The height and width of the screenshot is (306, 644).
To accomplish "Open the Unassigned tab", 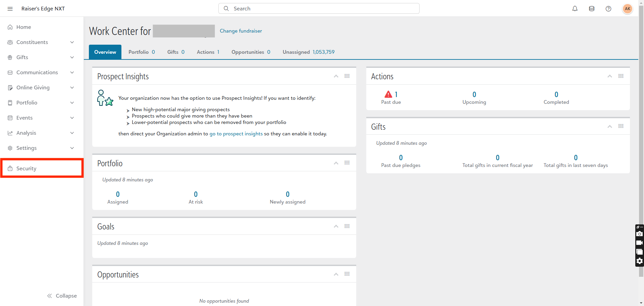I will (296, 52).
